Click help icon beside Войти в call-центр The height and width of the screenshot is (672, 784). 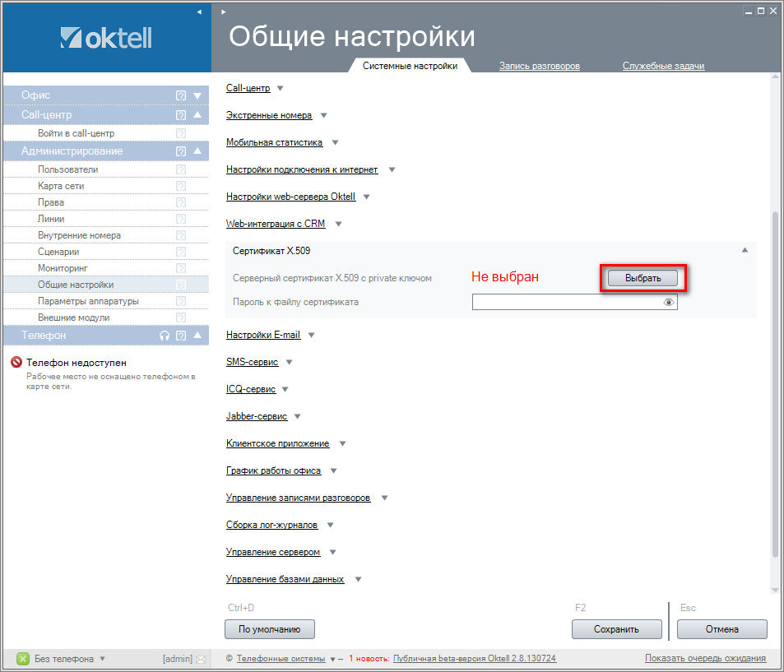tap(181, 133)
